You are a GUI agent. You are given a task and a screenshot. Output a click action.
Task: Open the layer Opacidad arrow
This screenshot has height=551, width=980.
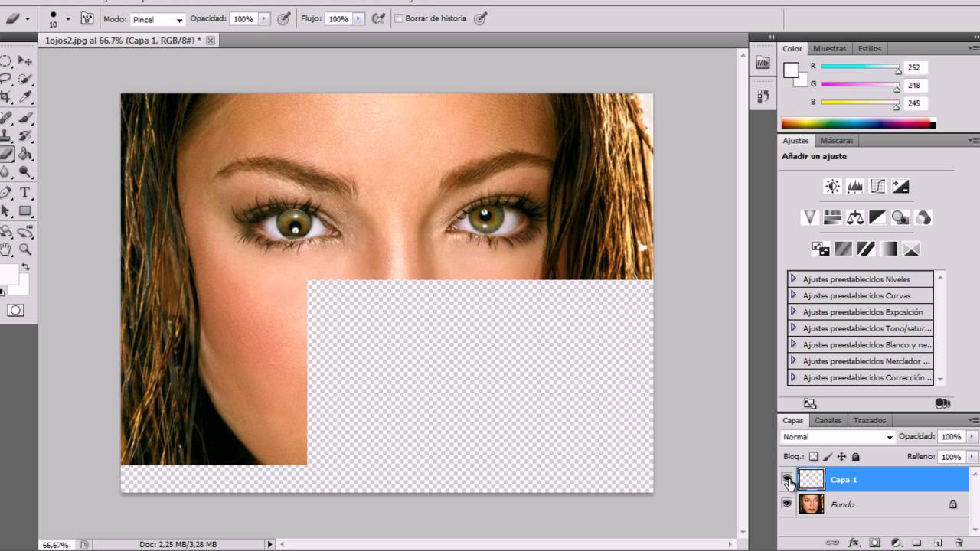click(972, 437)
